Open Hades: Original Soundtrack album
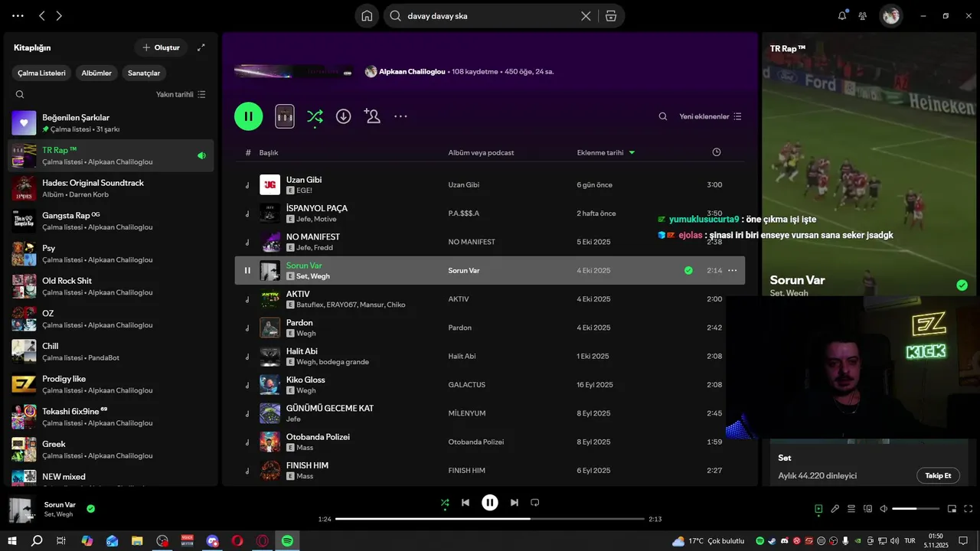The image size is (980, 551). point(111,188)
